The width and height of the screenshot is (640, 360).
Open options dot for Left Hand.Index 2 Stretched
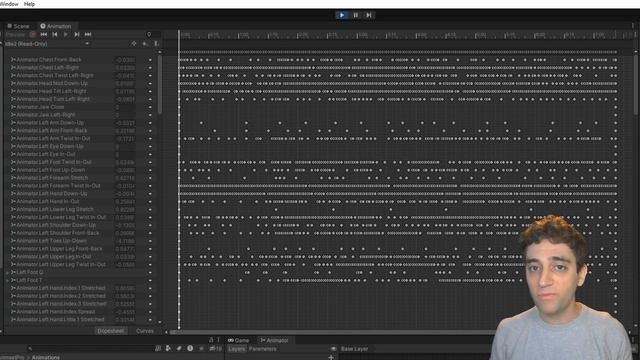point(150,296)
